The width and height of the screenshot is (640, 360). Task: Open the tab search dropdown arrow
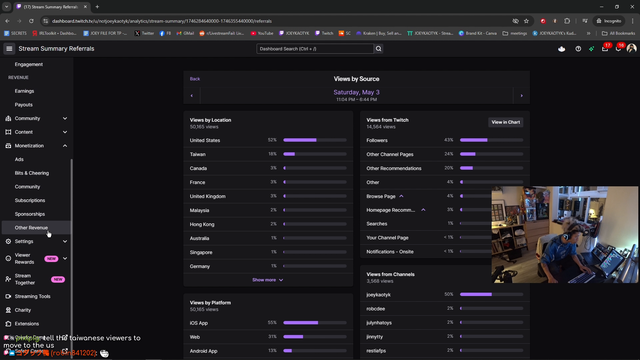click(x=7, y=7)
